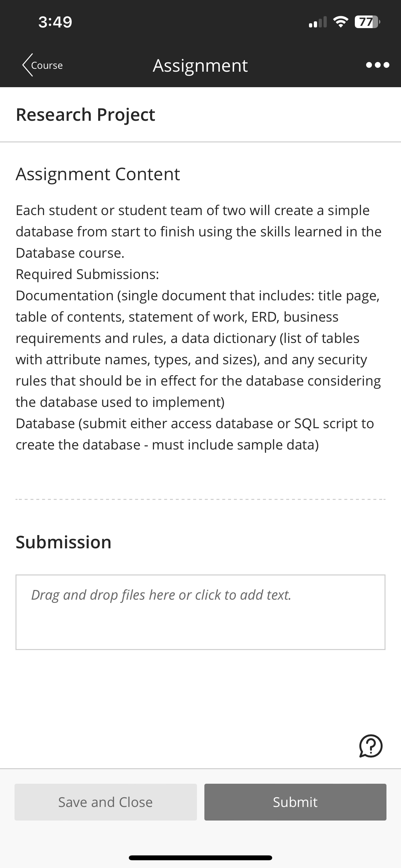Click the Submit button
This screenshot has width=401, height=868.
(295, 802)
